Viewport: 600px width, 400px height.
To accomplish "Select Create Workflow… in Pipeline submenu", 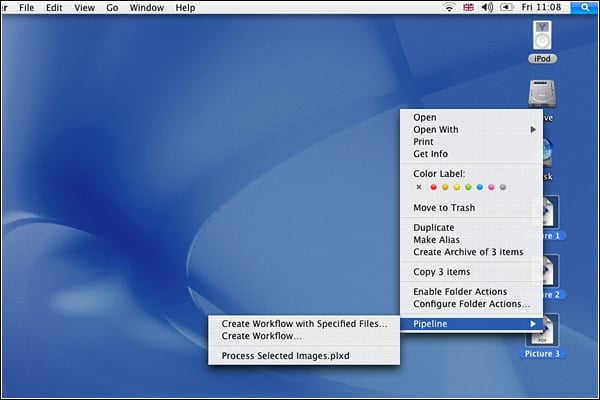I will (x=304, y=336).
